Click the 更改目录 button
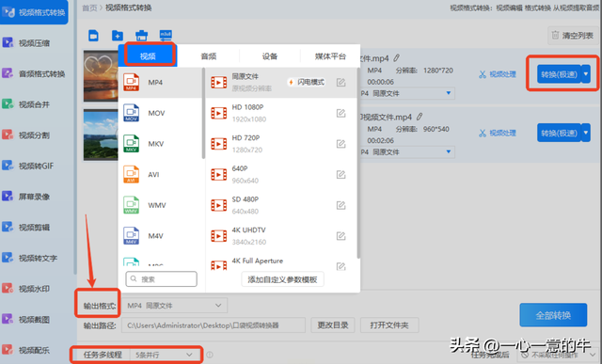The height and width of the screenshot is (364, 602). pos(332,325)
